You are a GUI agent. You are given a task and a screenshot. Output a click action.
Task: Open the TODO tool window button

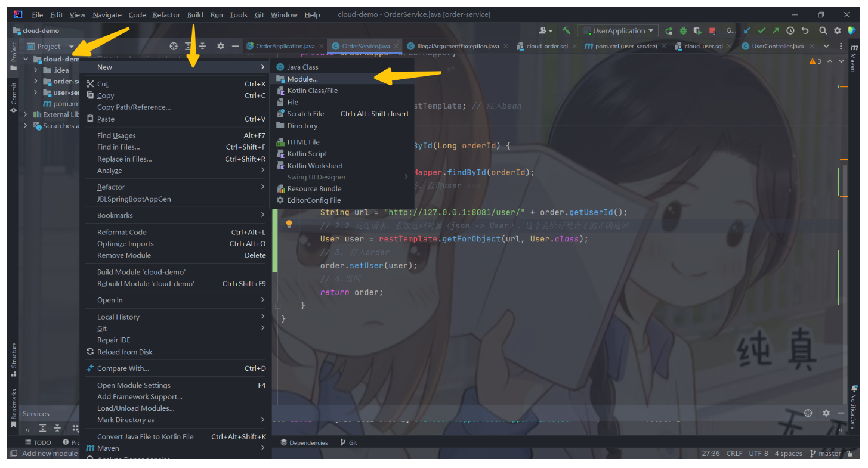(x=38, y=442)
